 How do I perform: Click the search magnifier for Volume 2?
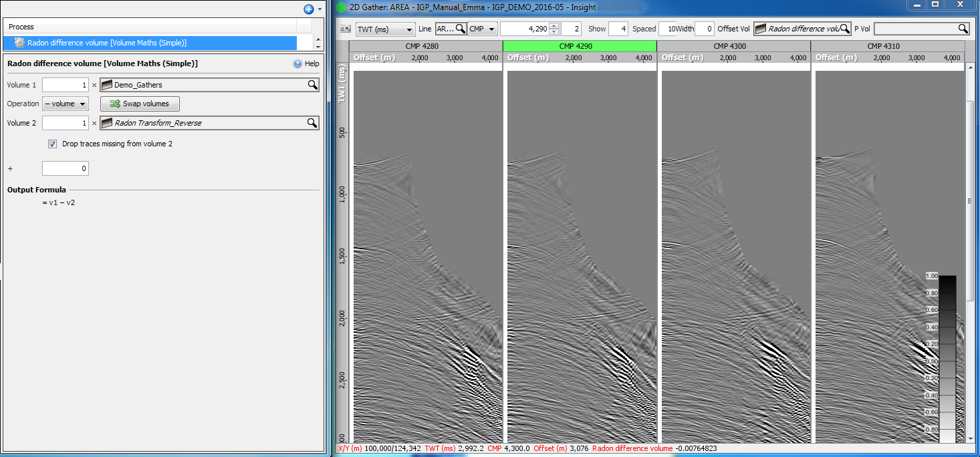(312, 123)
